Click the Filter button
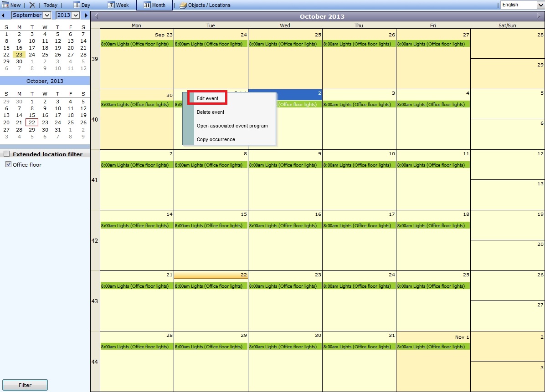 [25, 385]
